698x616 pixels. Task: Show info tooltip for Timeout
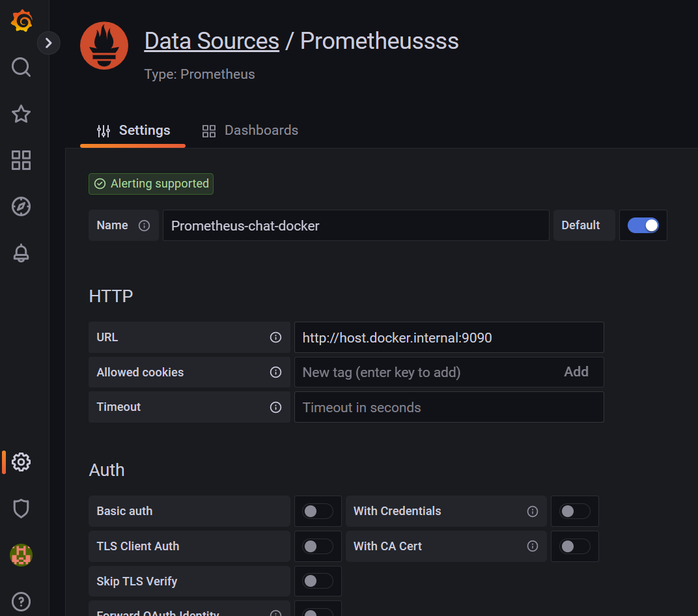tap(275, 407)
